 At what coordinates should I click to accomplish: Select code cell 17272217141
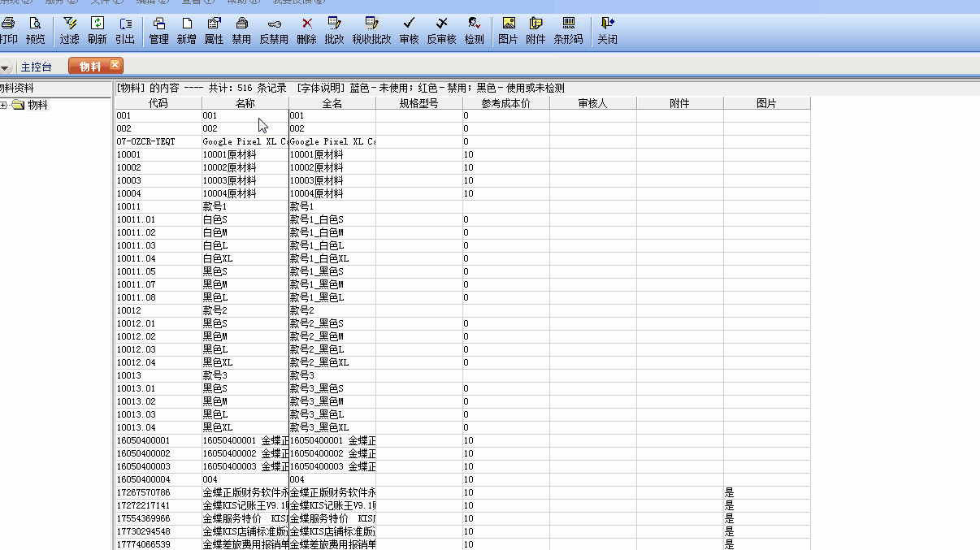pyautogui.click(x=158, y=505)
